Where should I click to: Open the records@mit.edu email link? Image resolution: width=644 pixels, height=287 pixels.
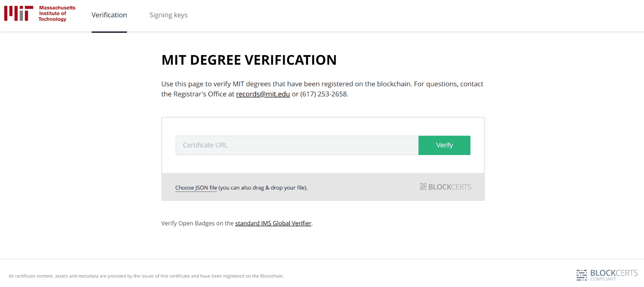coord(263,94)
